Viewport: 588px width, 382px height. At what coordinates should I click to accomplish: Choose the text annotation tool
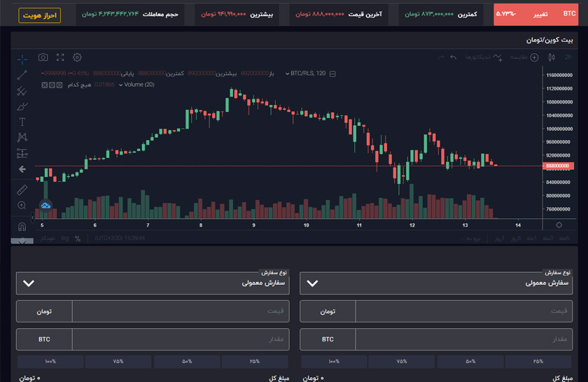pyautogui.click(x=22, y=122)
